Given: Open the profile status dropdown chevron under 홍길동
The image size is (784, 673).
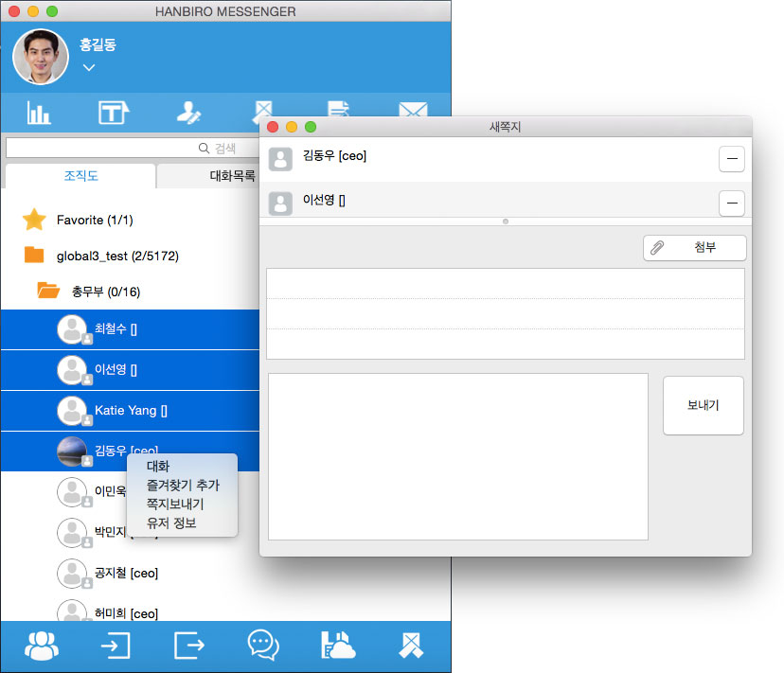Looking at the screenshot, I should click(89, 67).
